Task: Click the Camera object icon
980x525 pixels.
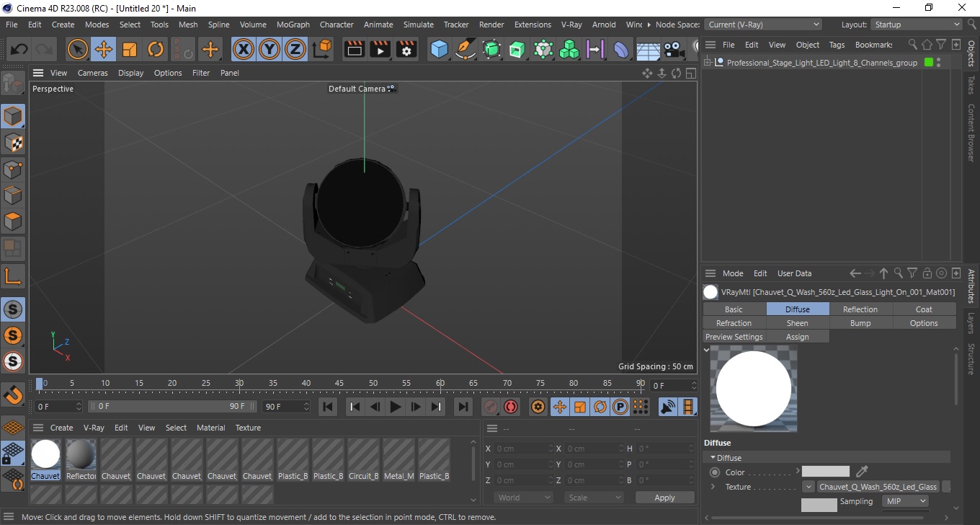Action: coord(674,49)
